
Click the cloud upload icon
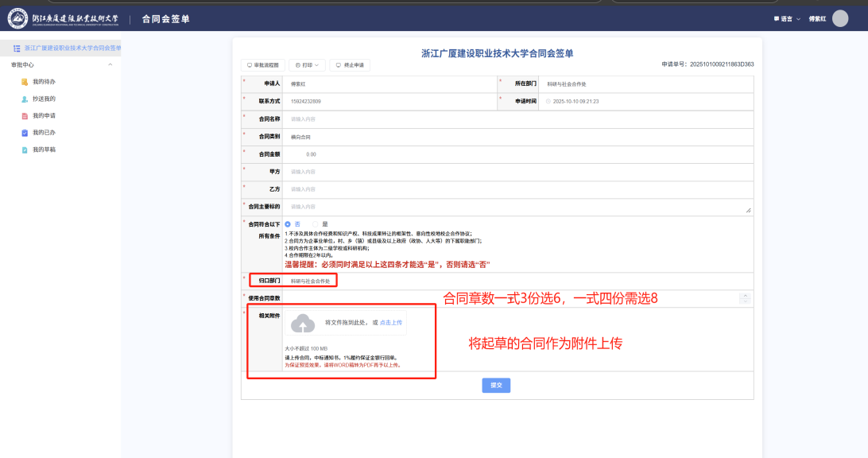pyautogui.click(x=302, y=323)
